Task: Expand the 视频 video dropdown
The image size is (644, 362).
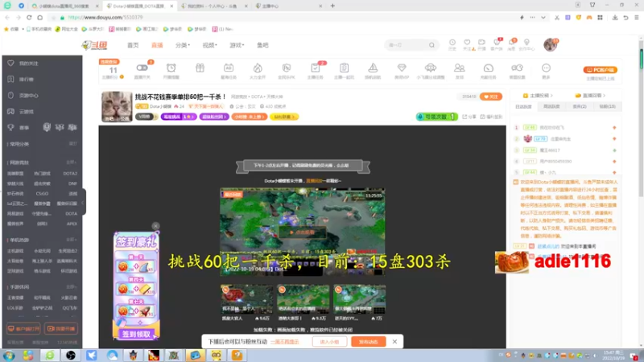Action: tap(209, 45)
